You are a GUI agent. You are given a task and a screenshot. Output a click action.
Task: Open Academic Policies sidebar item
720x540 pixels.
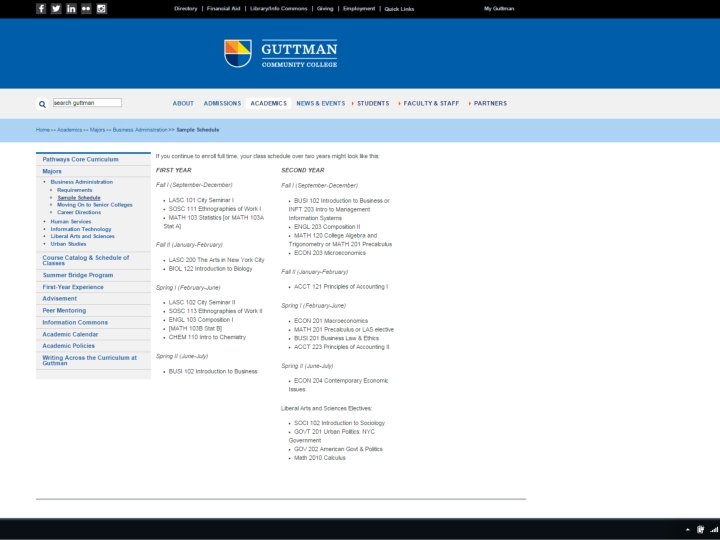[x=68, y=346]
